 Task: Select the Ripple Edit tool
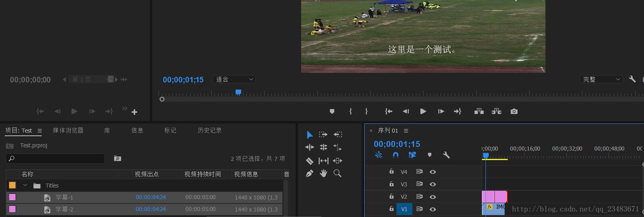coord(309,147)
